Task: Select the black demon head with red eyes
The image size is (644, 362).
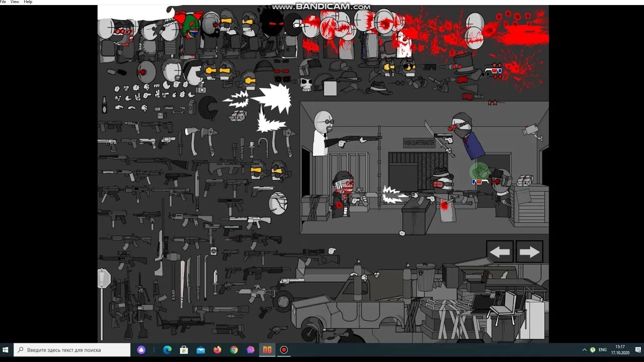Action: pos(272,23)
